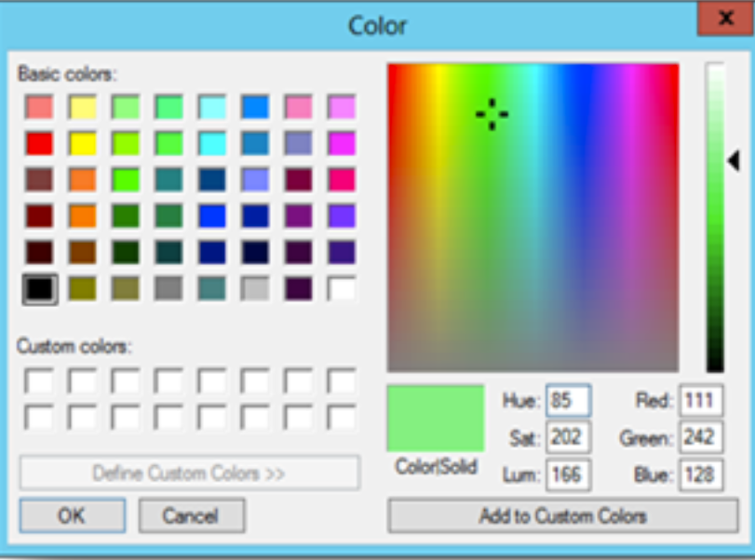Click the Sat value field
The image size is (755, 560).
tap(568, 437)
